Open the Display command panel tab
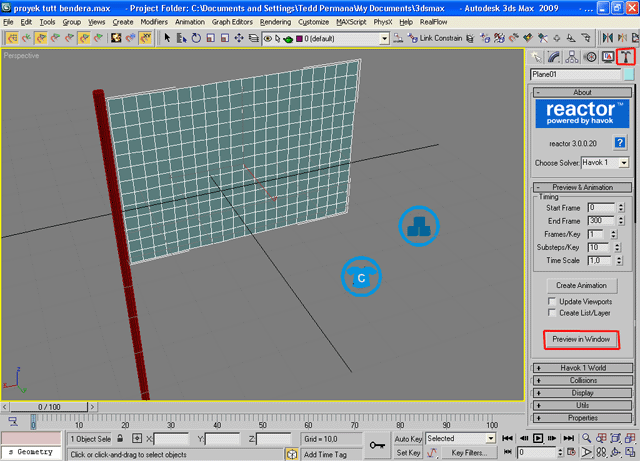 point(608,57)
